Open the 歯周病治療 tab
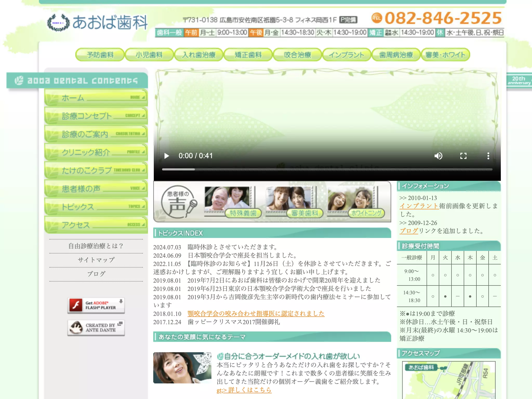This screenshot has height=399, width=532. coord(396,55)
